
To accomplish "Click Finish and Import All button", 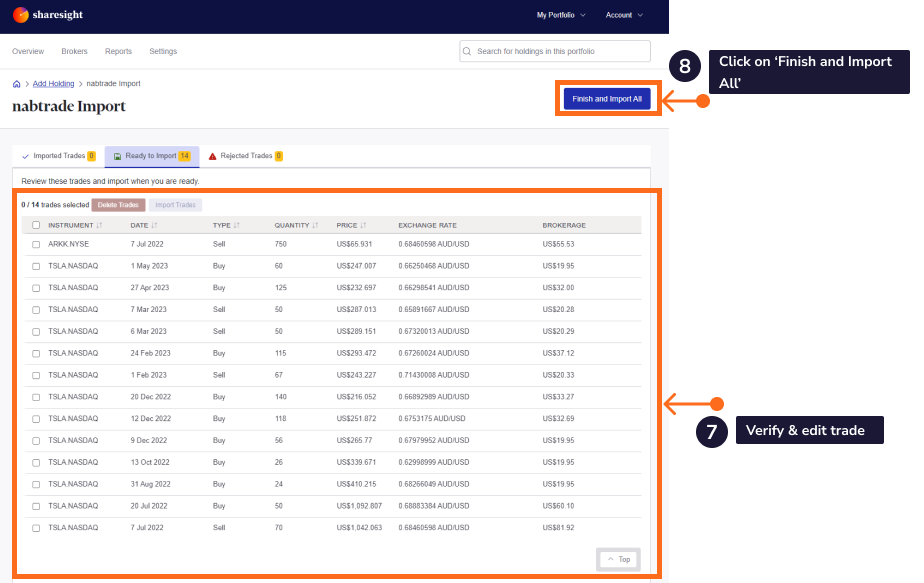I will click(607, 99).
